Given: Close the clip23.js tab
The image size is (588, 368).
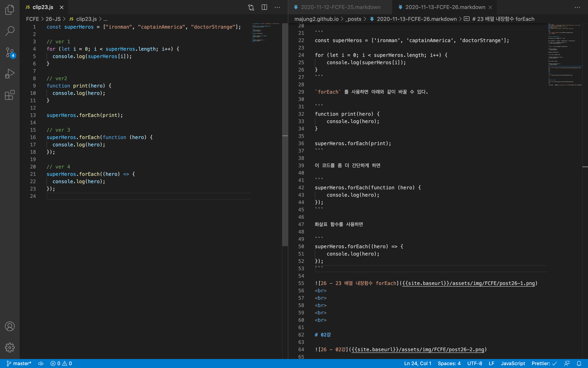Looking at the screenshot, I should tap(62, 7).
